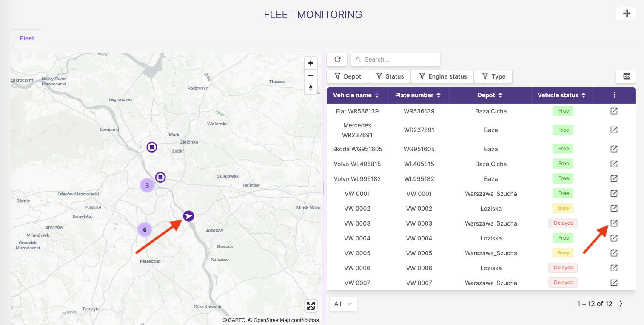The width and height of the screenshot is (644, 325).
Task: Open details icon for VW 0002
Action: [x=614, y=209]
